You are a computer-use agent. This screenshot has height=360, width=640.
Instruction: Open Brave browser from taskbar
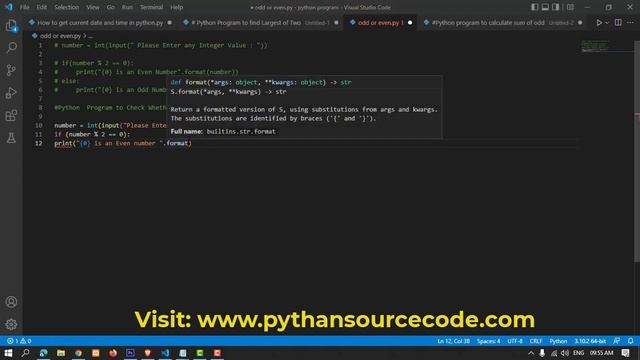pyautogui.click(x=148, y=353)
